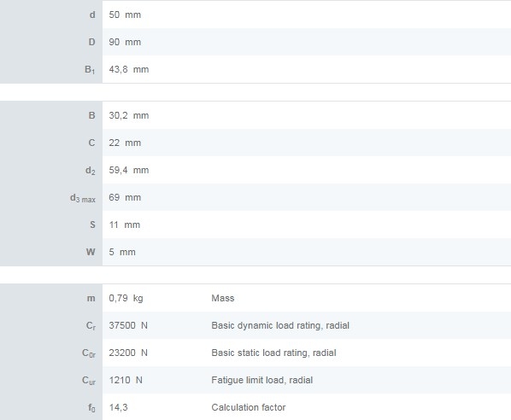This screenshot has height=420, width=511.
Task: Click the d2 parameter label
Action: click(x=91, y=171)
